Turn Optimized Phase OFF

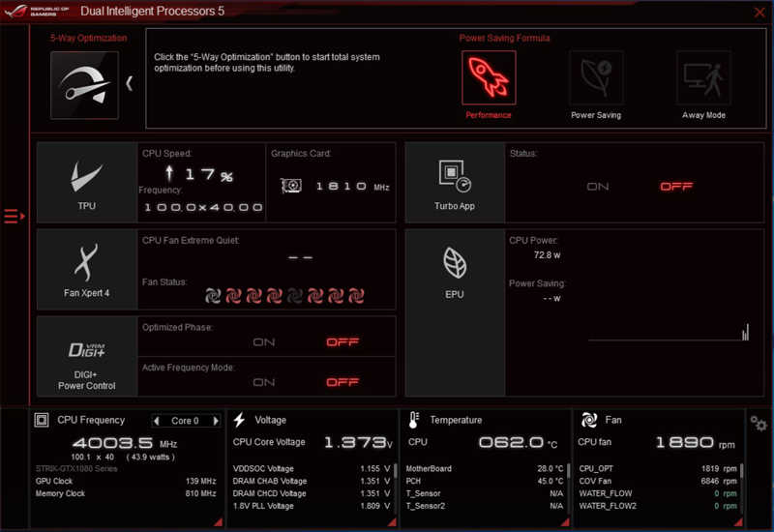(x=342, y=342)
